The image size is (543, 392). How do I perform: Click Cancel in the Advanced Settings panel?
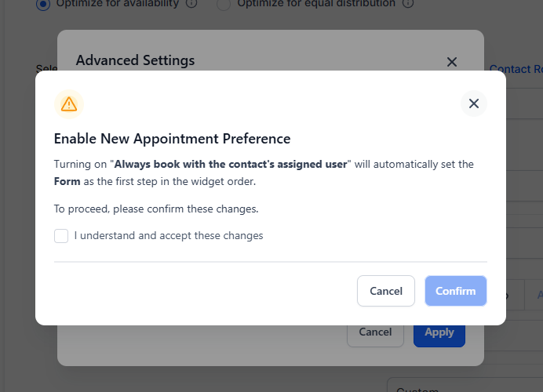(x=374, y=332)
